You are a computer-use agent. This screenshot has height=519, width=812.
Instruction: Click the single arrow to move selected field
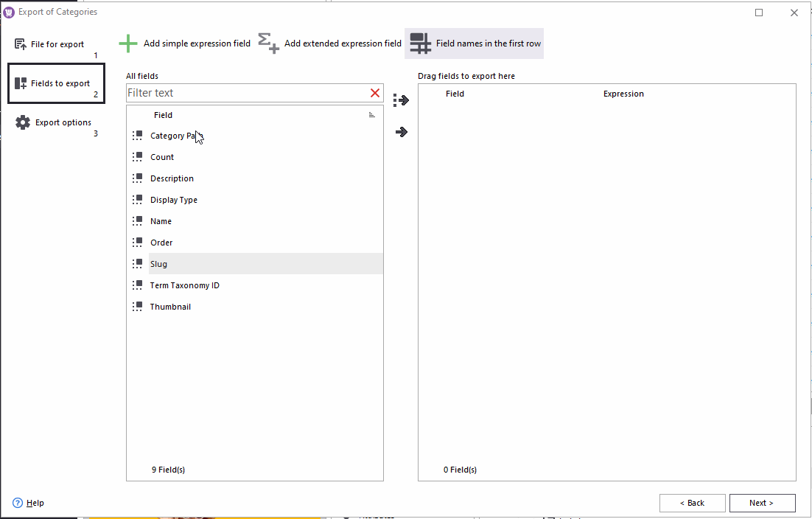[x=400, y=132]
